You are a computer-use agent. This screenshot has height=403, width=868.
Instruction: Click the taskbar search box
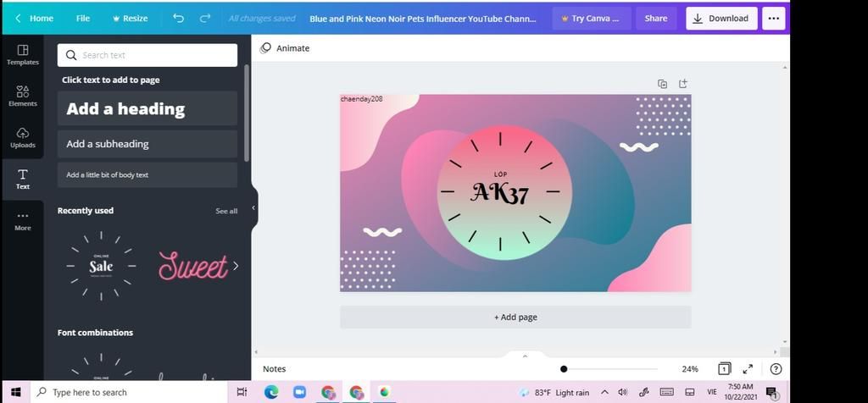click(x=129, y=392)
